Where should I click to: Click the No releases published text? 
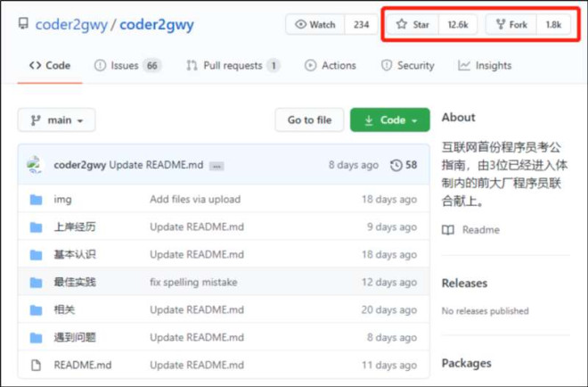click(x=485, y=311)
